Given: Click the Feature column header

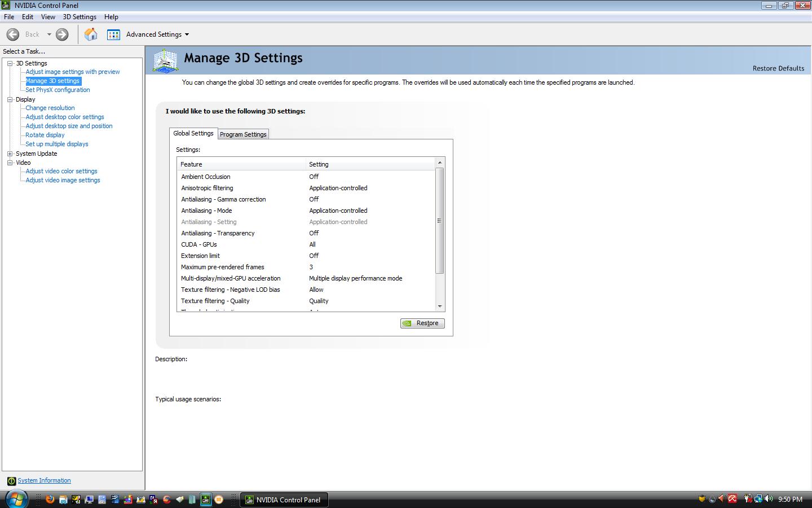Looking at the screenshot, I should pyautogui.click(x=241, y=164).
